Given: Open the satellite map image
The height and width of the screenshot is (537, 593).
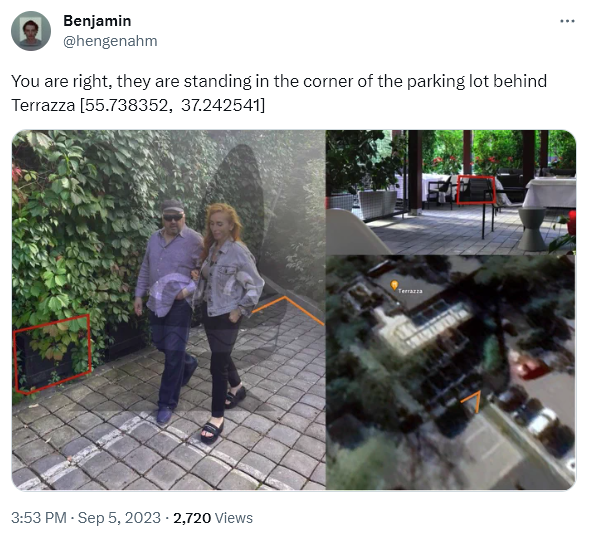Looking at the screenshot, I should tap(451, 373).
